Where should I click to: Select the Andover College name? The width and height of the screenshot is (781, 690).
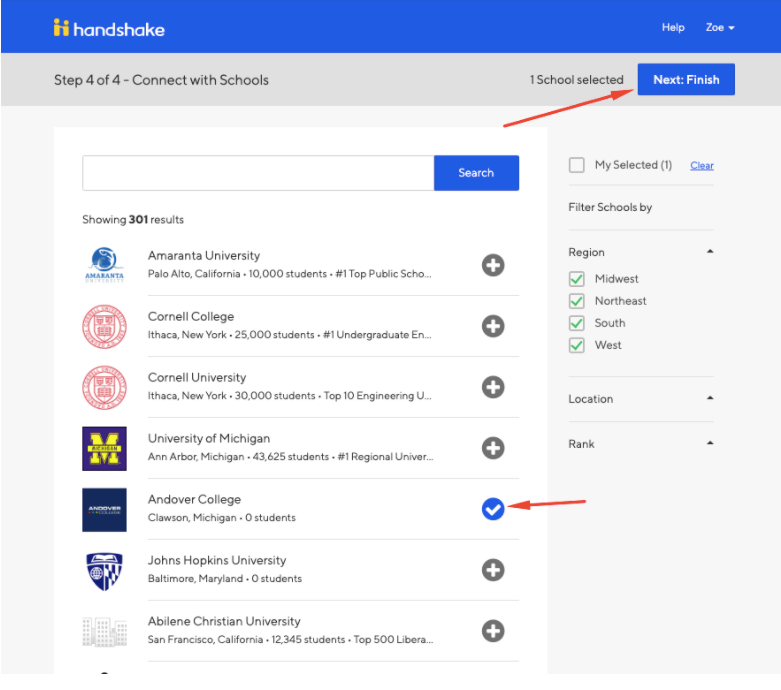[x=194, y=499]
